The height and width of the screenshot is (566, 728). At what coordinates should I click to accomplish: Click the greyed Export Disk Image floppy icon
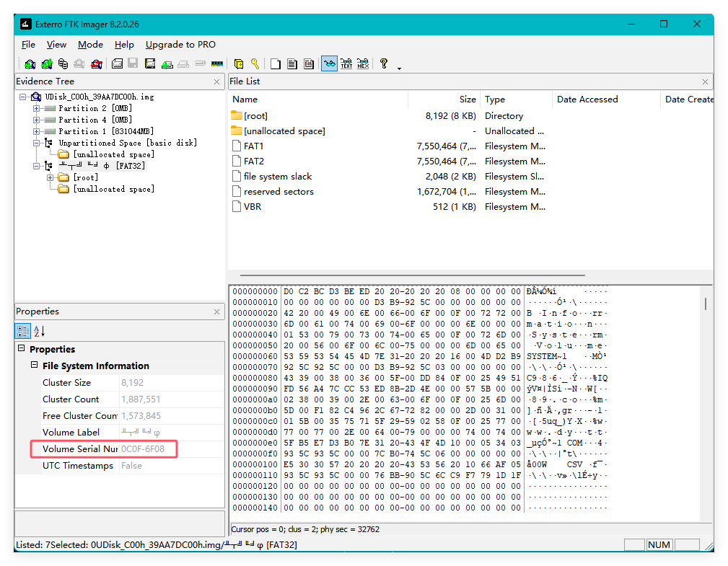pos(133,64)
